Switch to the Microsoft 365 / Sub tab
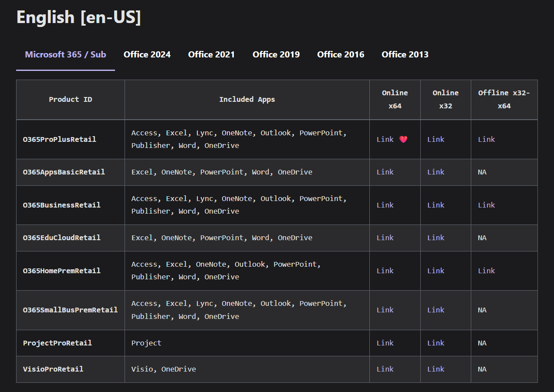This screenshot has width=554, height=392. (x=65, y=54)
